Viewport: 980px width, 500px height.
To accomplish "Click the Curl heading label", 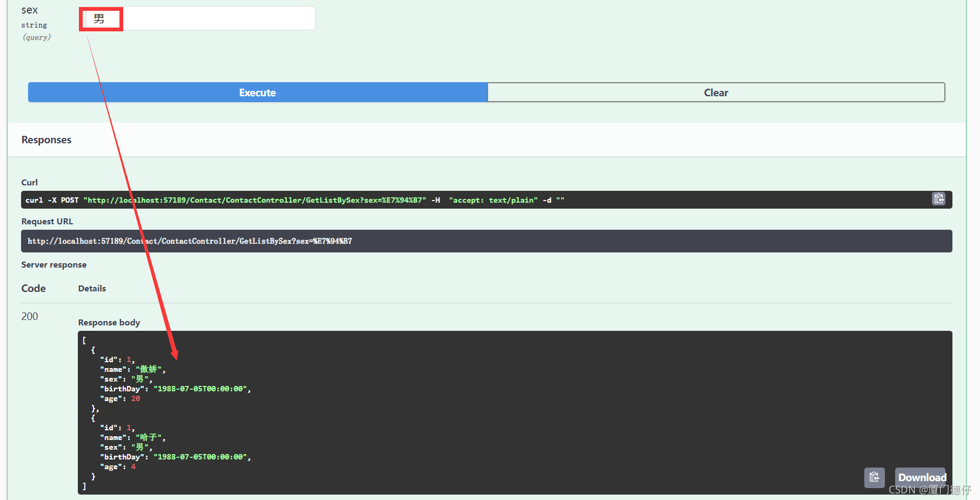I will pos(30,182).
